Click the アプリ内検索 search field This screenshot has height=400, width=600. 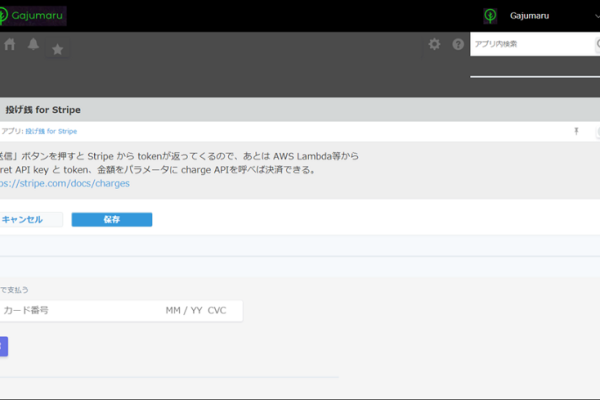tap(530, 44)
